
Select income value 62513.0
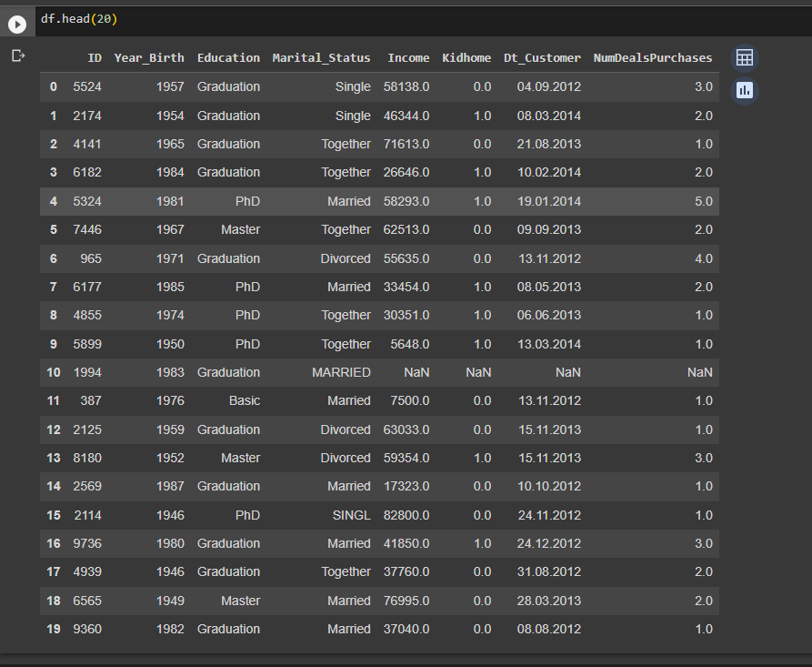click(x=406, y=229)
